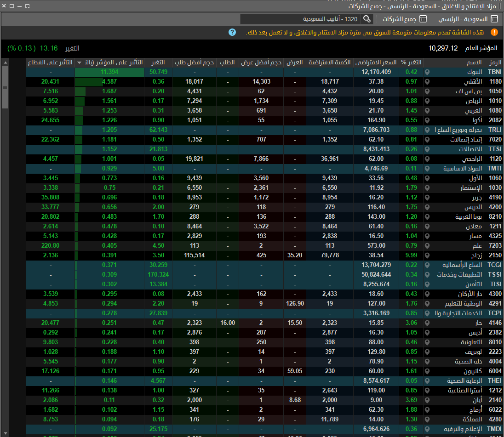Image resolution: width=504 pixels, height=437 pixels.
Task: Click the pin icon in أيان row
Action: (x=427, y=400)
